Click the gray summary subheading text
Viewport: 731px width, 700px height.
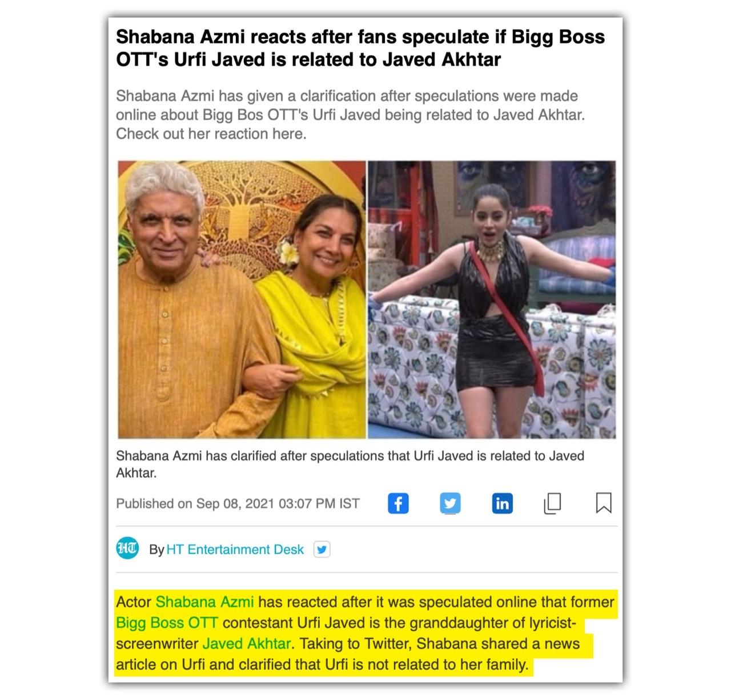coord(351,115)
